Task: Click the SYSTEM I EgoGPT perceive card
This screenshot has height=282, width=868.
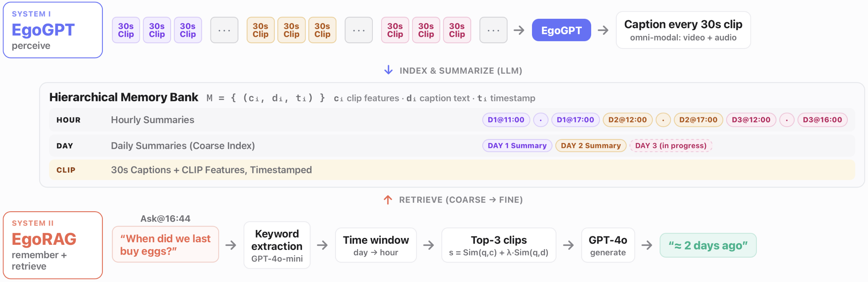Action: (x=53, y=30)
